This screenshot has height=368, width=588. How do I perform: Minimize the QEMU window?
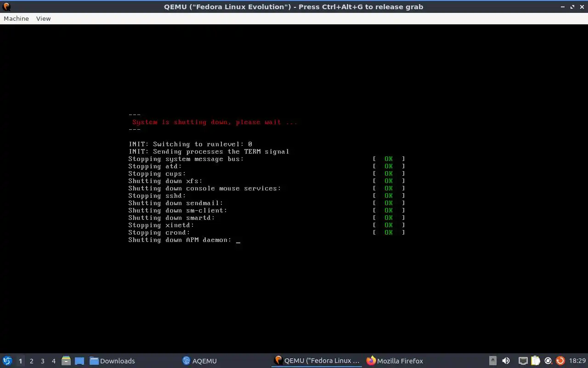click(x=563, y=7)
